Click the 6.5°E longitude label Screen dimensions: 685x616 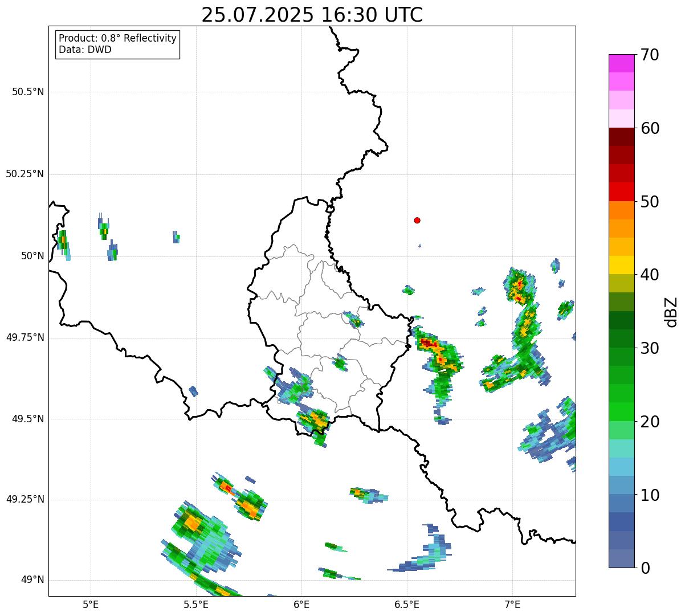(x=407, y=604)
